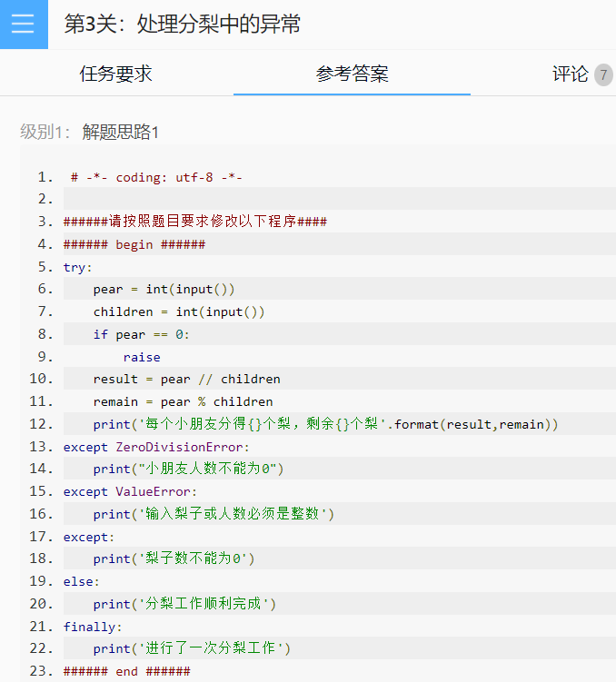Open the 评论 tab

pyautogui.click(x=571, y=74)
